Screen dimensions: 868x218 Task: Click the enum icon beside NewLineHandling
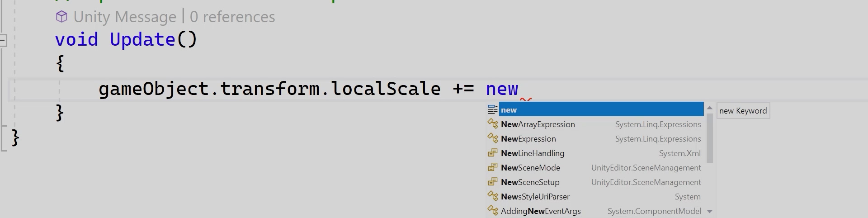pyautogui.click(x=492, y=153)
